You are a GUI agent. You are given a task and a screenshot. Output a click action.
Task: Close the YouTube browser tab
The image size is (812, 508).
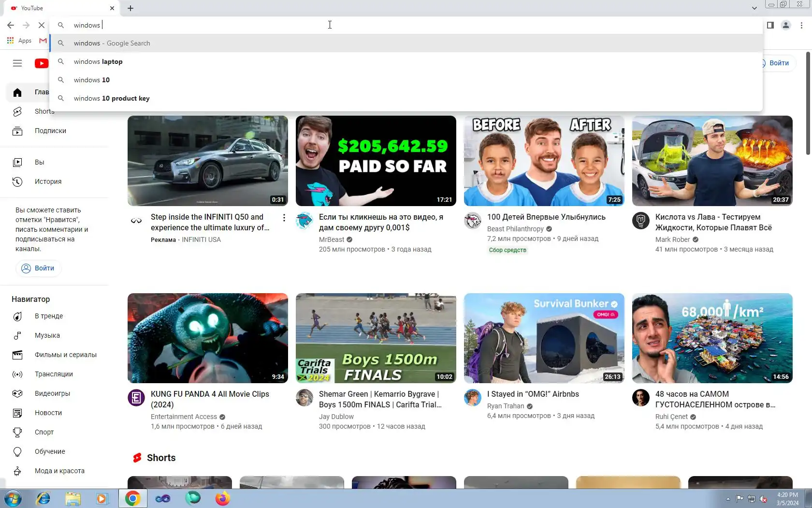click(112, 8)
